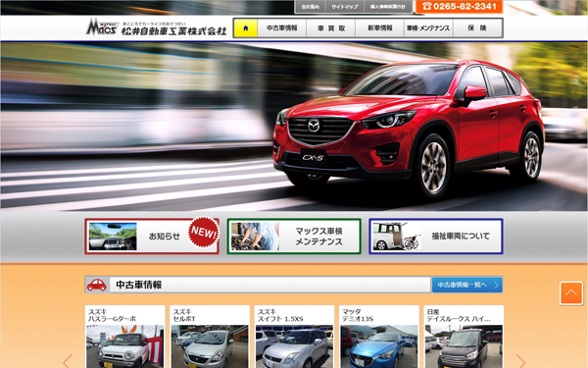Click the red car icon beside 中古車情報

pyautogui.click(x=97, y=285)
